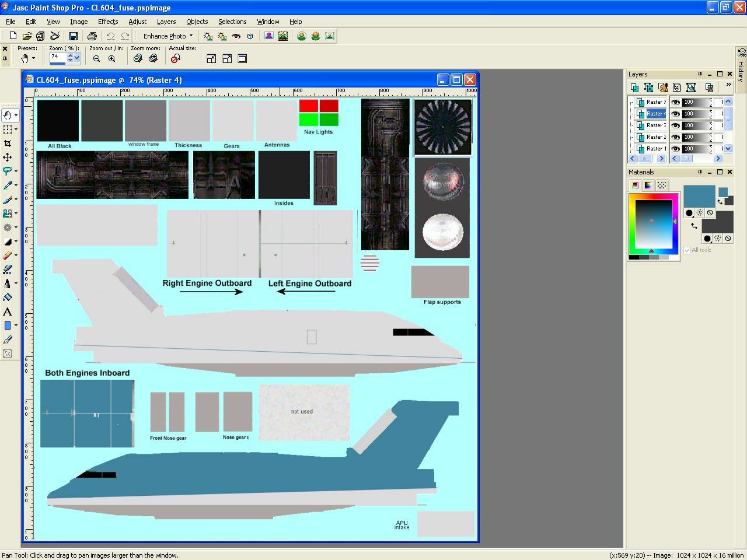The image size is (747, 560).
Task: Click the zoom in magnifier button
Action: (111, 58)
